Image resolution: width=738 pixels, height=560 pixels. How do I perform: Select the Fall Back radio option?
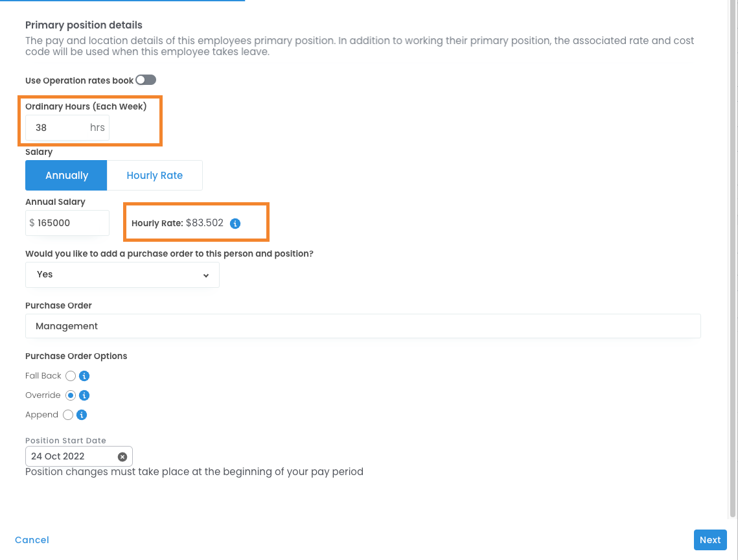71,376
